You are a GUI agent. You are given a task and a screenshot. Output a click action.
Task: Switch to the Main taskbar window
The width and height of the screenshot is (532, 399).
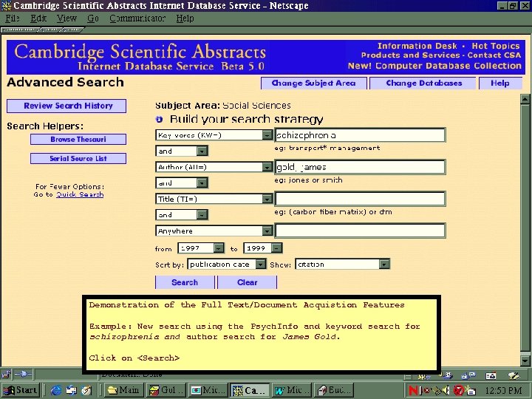[x=124, y=390]
